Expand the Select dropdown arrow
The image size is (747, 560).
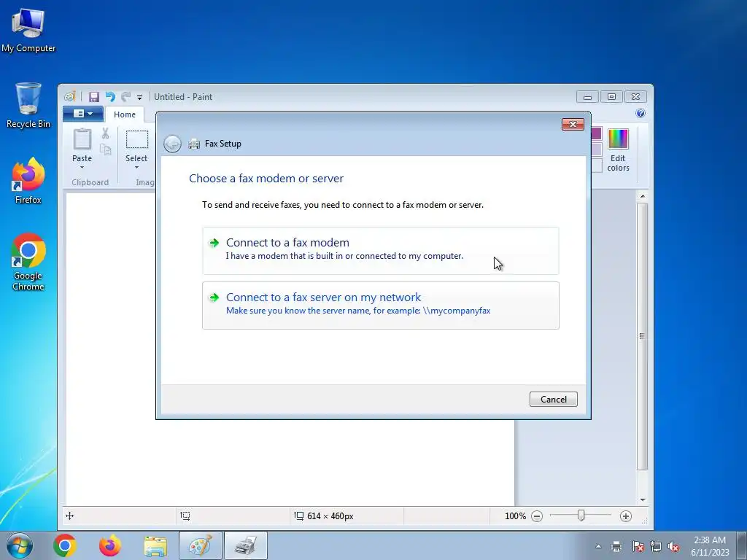click(136, 167)
